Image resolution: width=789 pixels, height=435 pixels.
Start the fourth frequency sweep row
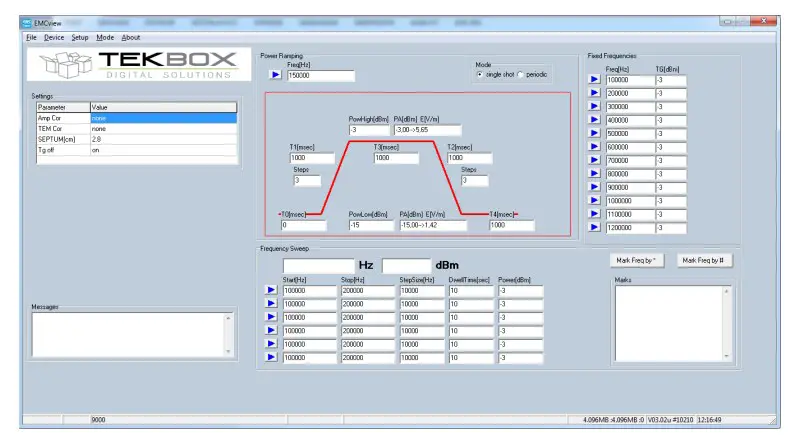pyautogui.click(x=271, y=330)
